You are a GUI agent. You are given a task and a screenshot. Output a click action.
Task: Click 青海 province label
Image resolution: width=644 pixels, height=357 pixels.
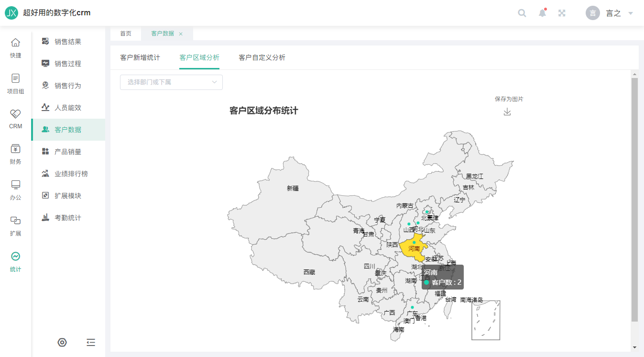point(359,231)
